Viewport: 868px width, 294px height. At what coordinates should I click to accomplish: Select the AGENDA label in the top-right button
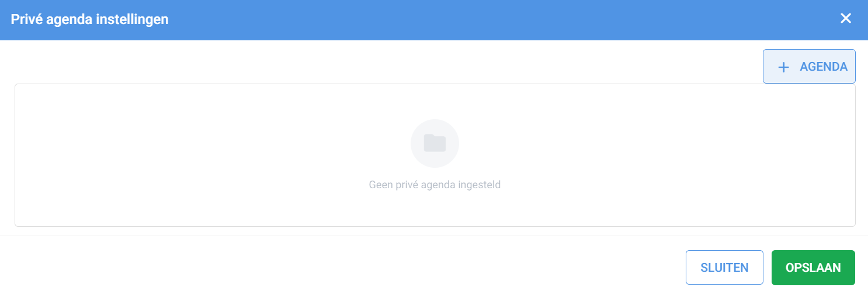[x=824, y=67]
